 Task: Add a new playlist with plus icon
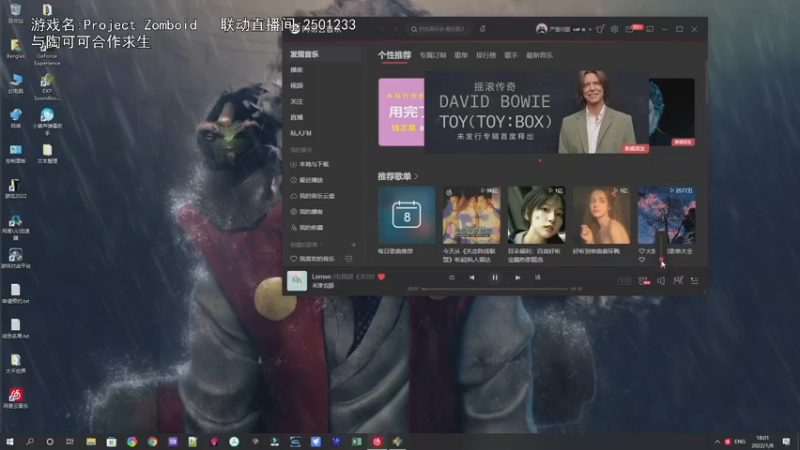354,245
